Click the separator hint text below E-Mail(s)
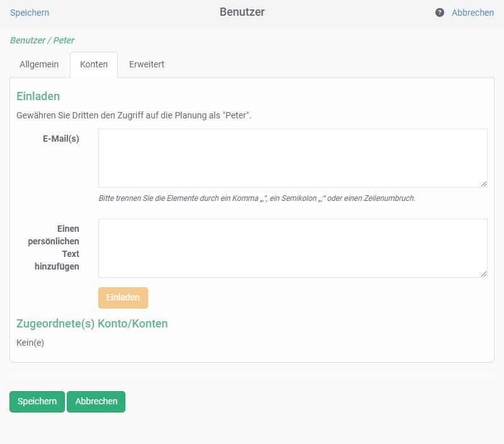The height and width of the screenshot is (444, 504). pos(256,198)
